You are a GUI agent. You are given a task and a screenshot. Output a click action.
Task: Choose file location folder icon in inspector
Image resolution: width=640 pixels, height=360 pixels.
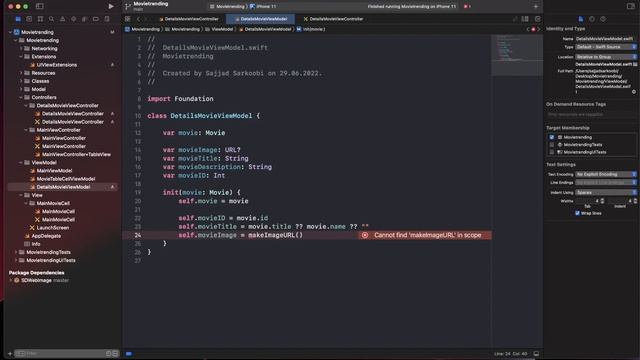[635, 64]
